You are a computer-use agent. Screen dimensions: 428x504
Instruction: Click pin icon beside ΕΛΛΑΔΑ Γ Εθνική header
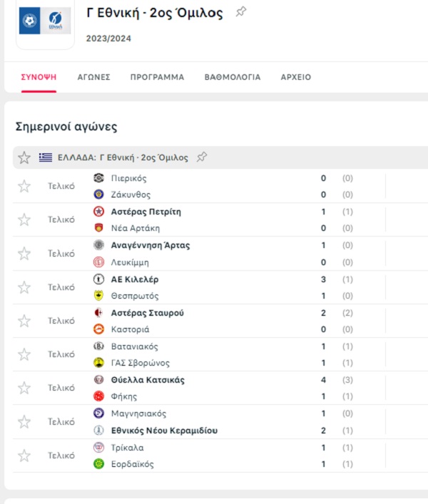pyautogui.click(x=202, y=158)
